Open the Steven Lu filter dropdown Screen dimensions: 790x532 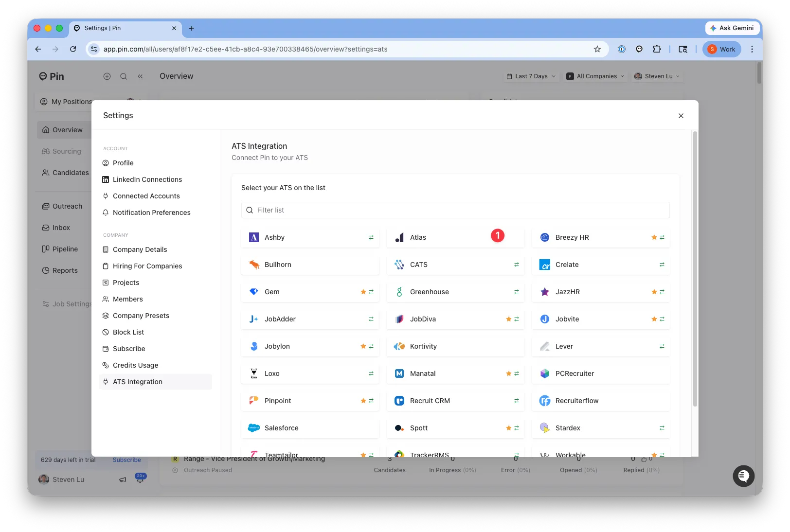point(657,76)
